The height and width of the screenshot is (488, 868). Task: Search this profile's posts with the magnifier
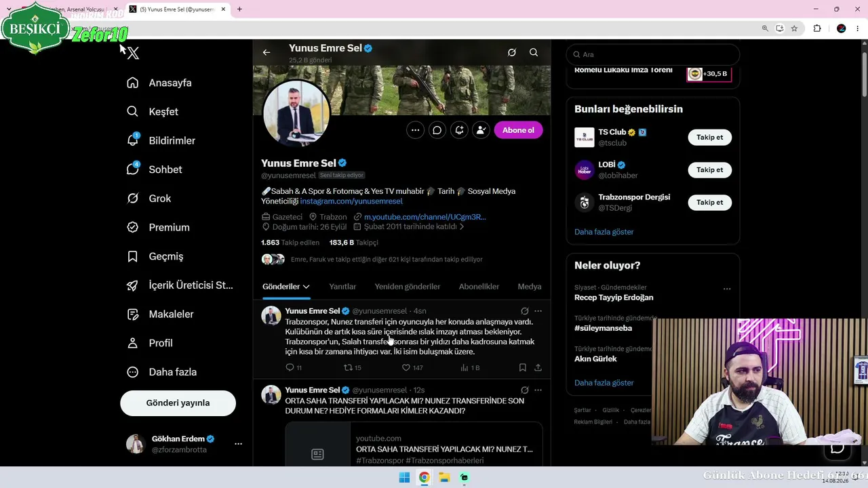[x=534, y=52]
